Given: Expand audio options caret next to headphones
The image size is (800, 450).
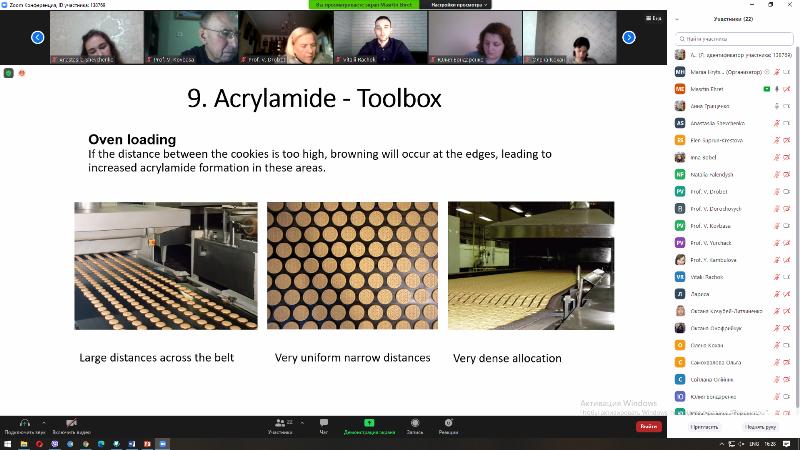Looking at the screenshot, I should [x=44, y=422].
